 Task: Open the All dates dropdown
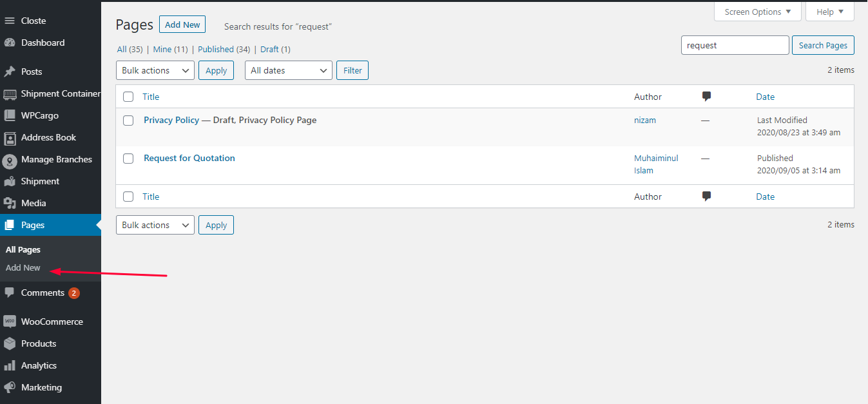289,70
